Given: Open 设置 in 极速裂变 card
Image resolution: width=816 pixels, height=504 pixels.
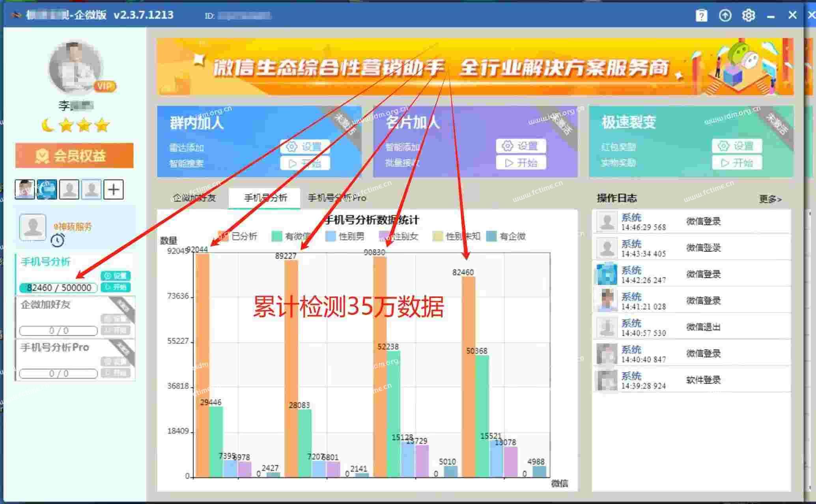Looking at the screenshot, I should tap(737, 146).
